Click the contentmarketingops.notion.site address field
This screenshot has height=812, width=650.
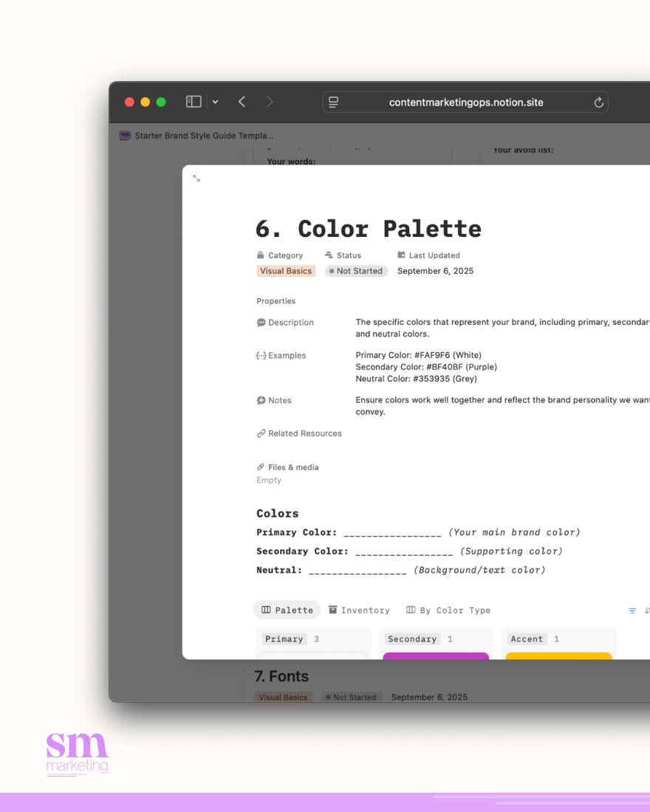click(x=465, y=103)
